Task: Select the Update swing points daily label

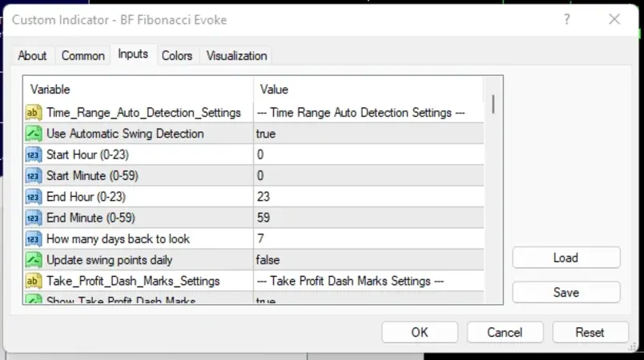Action: [x=109, y=260]
